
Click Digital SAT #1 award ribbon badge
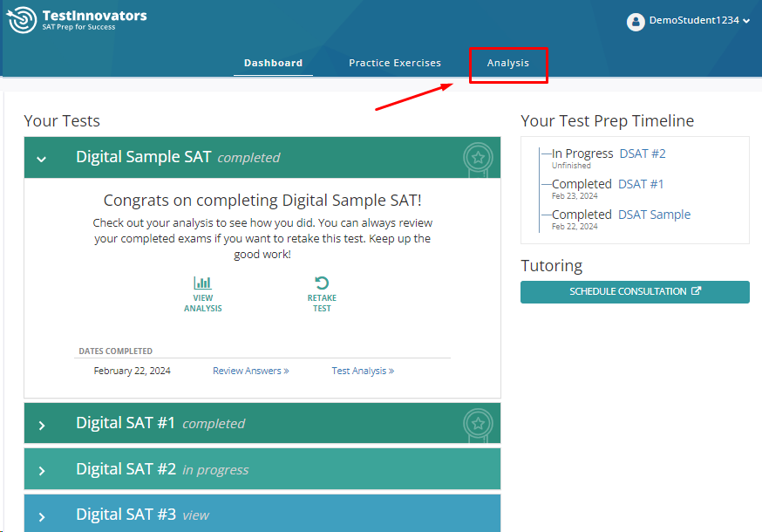[478, 423]
